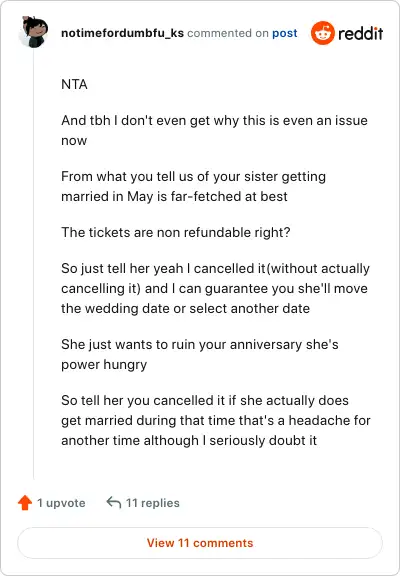This screenshot has width=400, height=576.
Task: Click the NTA verdict text
Action: (74, 84)
